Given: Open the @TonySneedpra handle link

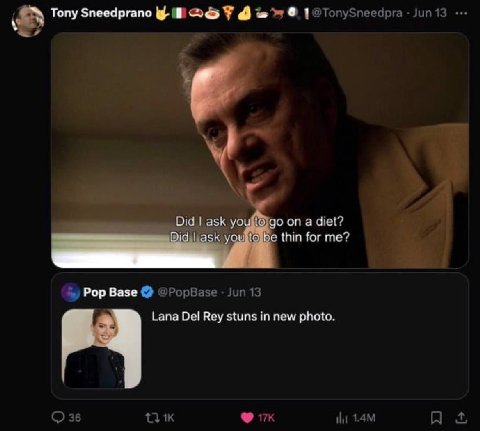Looking at the screenshot, I should [x=358, y=13].
